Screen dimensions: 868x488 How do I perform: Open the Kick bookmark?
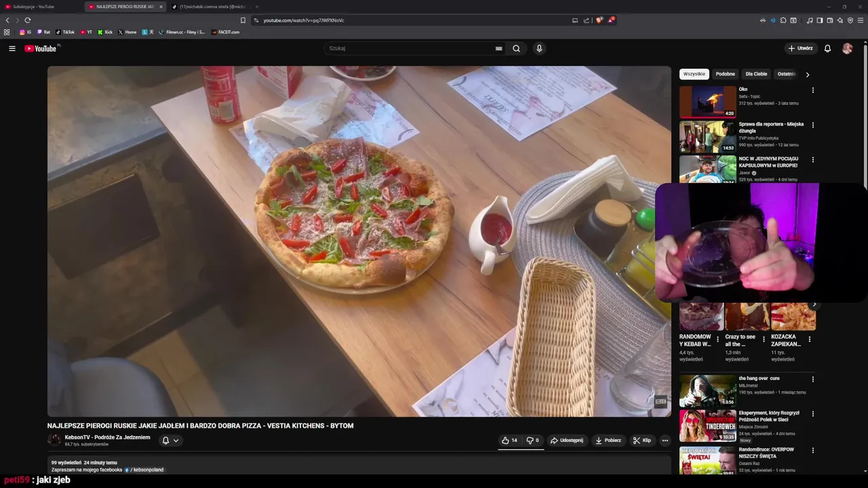[x=105, y=32]
